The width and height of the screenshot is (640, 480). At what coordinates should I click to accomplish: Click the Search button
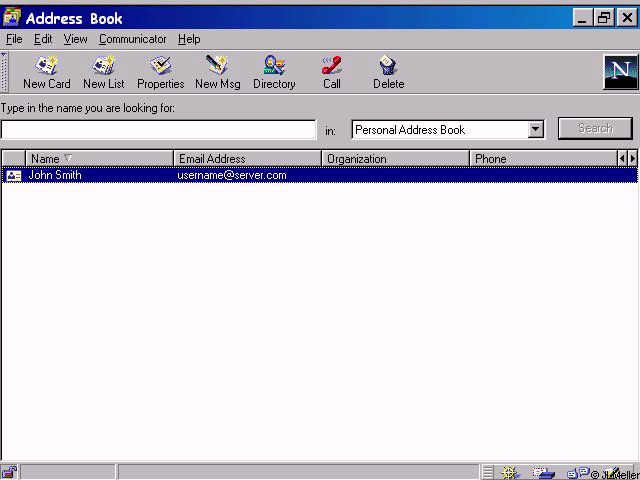[x=595, y=129]
